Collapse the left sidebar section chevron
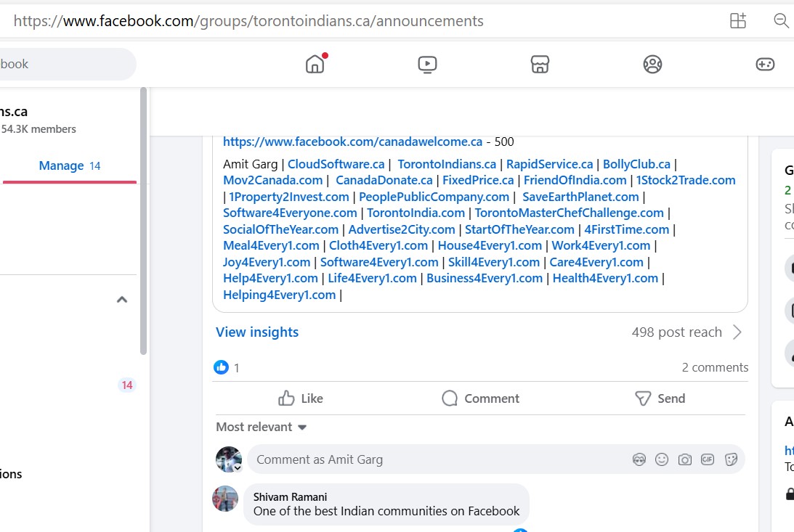 coord(122,300)
